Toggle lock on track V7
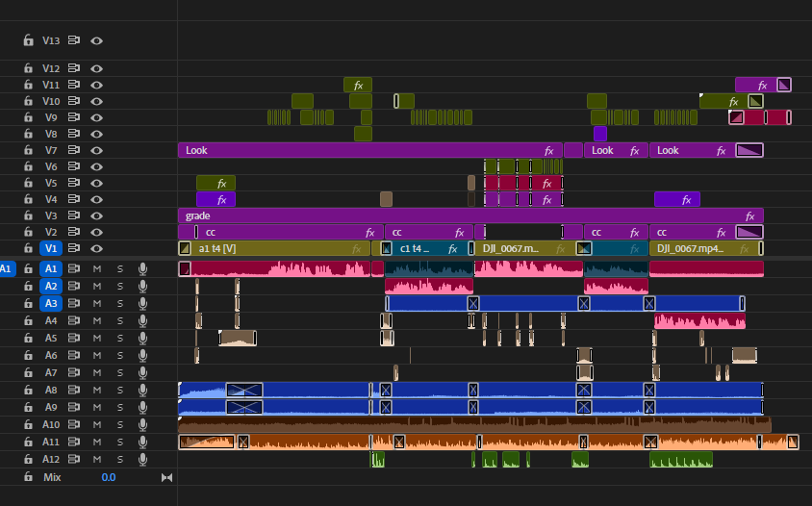The height and width of the screenshot is (506, 812). 29,150
